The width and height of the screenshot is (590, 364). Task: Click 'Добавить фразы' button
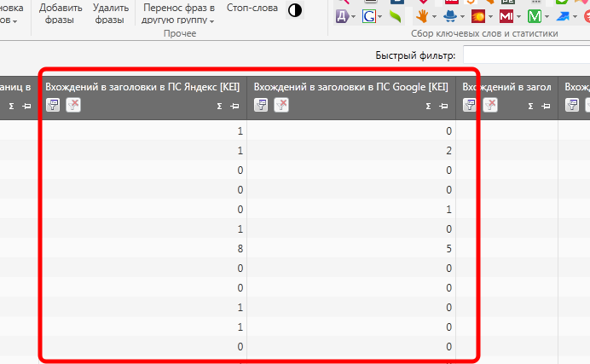point(61,13)
